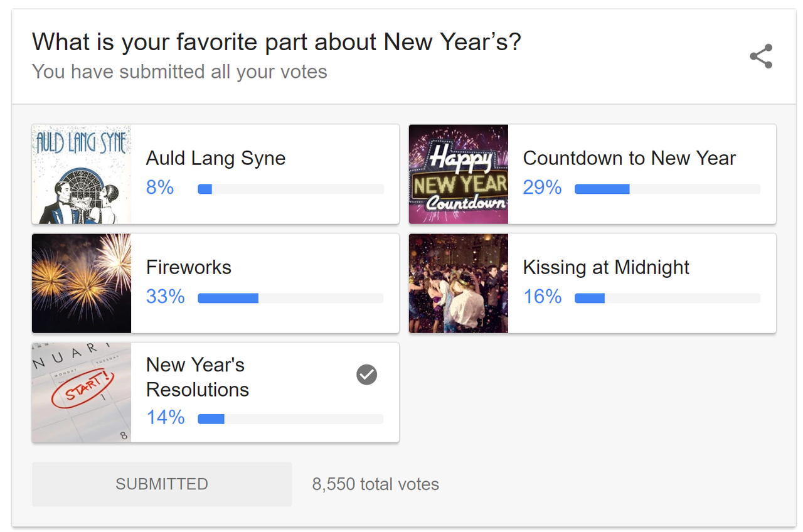Click the checkmark on New Year's Resolutions
The height and width of the screenshot is (532, 803).
367,375
